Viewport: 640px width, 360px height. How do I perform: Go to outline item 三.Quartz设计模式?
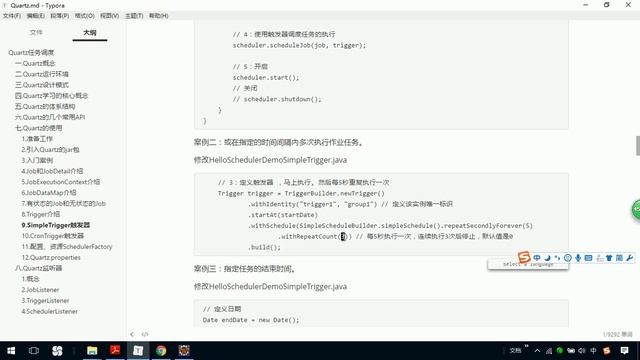click(42, 85)
